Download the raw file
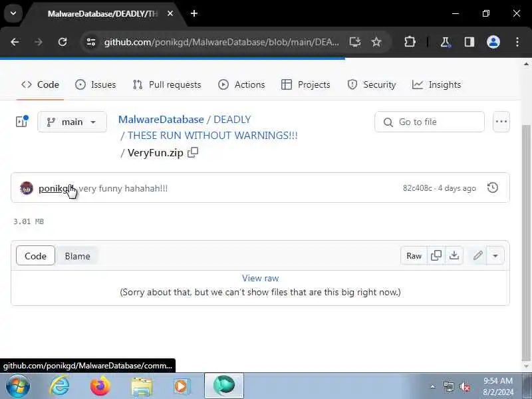532x399 pixels. pos(454,255)
